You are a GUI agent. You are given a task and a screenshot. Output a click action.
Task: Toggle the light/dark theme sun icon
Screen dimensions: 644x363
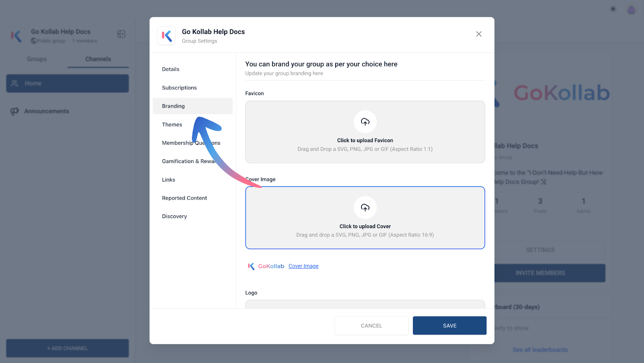(x=613, y=9)
